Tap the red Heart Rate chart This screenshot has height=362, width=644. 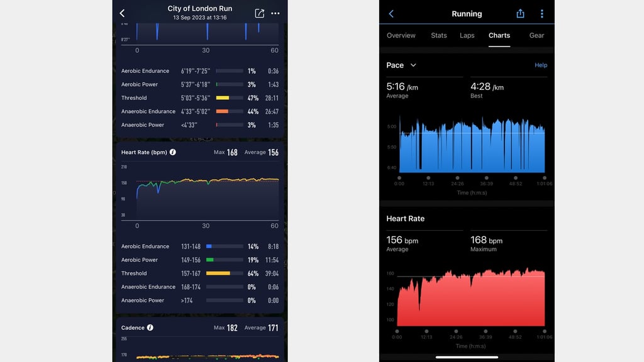pyautogui.click(x=470, y=297)
